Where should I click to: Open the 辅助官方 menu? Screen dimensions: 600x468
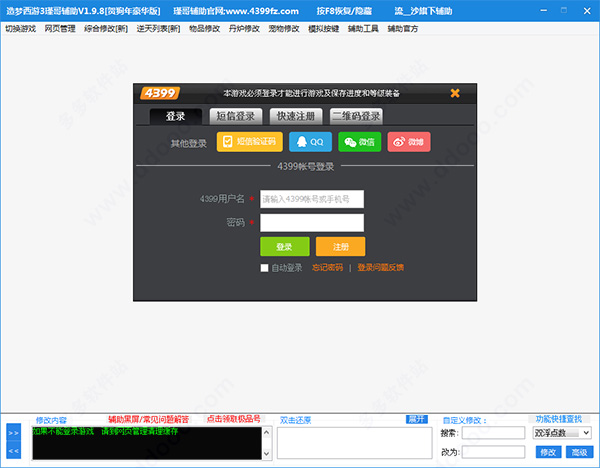[x=403, y=29]
